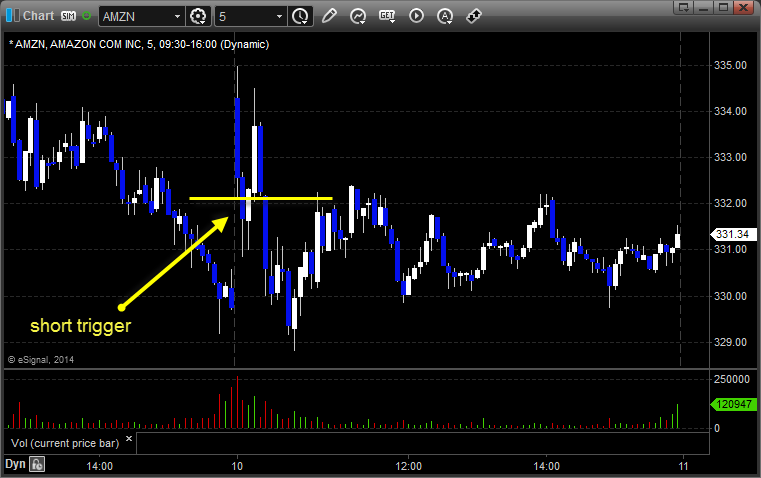Click the 332.00 price axis label
Image resolution: width=761 pixels, height=478 pixels.
730,203
